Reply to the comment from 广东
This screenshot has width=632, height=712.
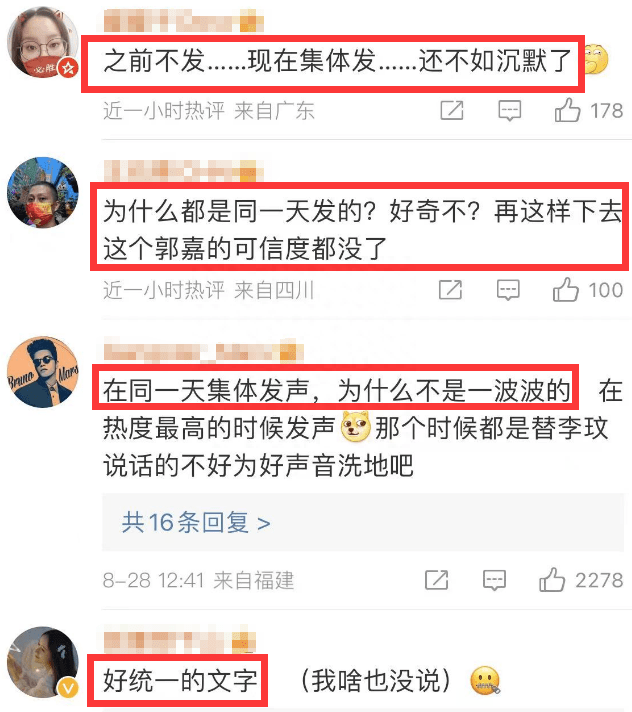509,111
